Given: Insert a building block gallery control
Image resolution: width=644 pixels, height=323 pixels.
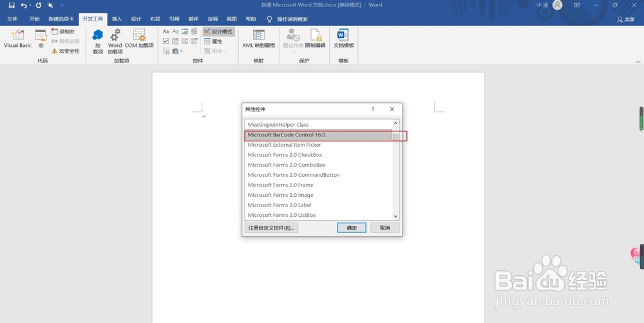Looking at the screenshot, I should (194, 32).
